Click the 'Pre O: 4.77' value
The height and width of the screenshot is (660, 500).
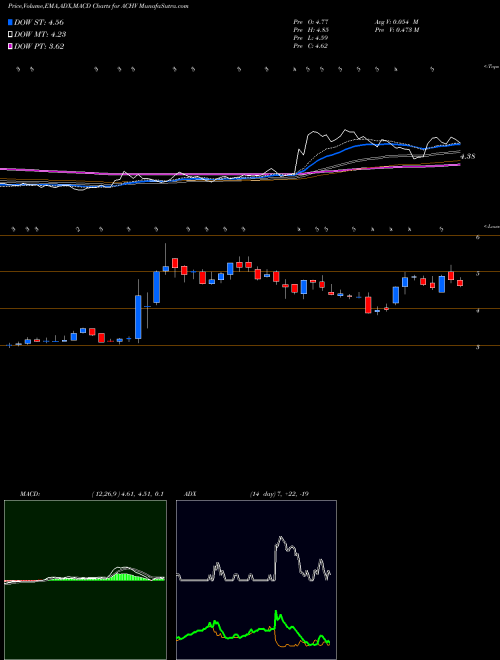[x=311, y=21]
